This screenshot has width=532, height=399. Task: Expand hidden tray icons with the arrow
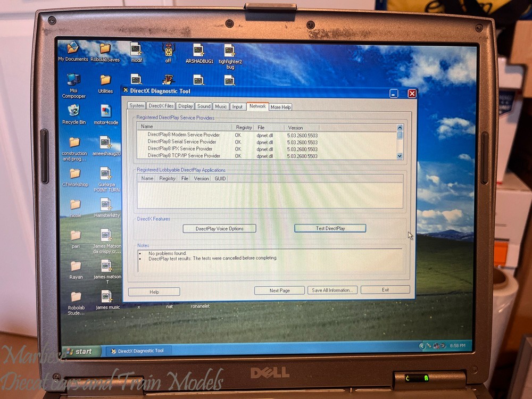(422, 346)
